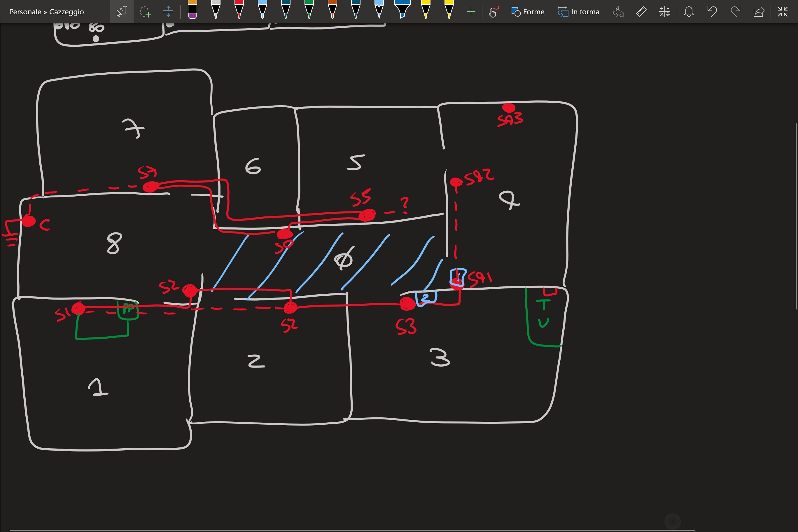Pick the red pen

click(239, 10)
